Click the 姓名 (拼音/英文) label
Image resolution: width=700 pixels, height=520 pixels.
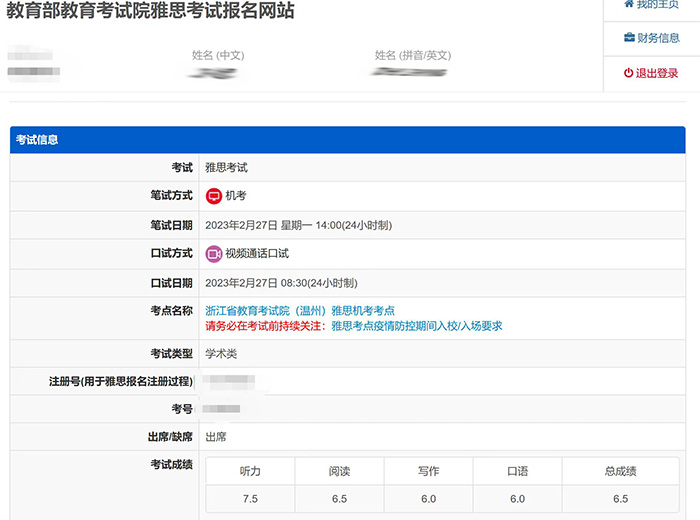(x=413, y=55)
